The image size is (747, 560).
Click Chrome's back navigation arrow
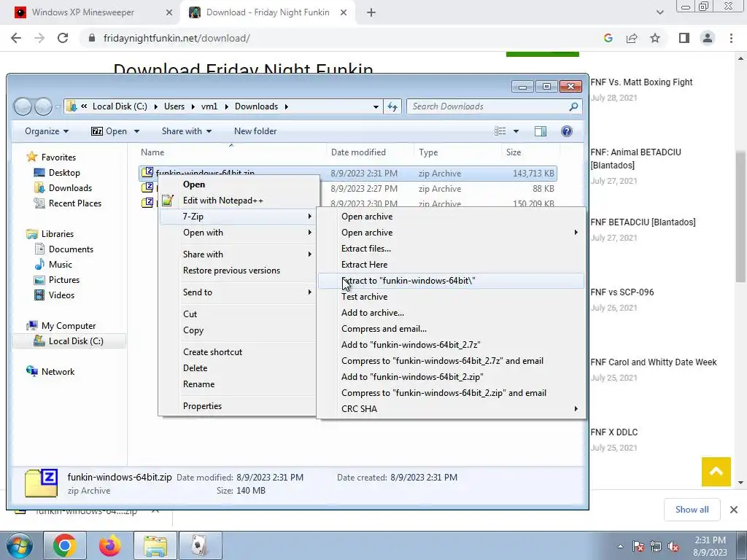pos(16,38)
